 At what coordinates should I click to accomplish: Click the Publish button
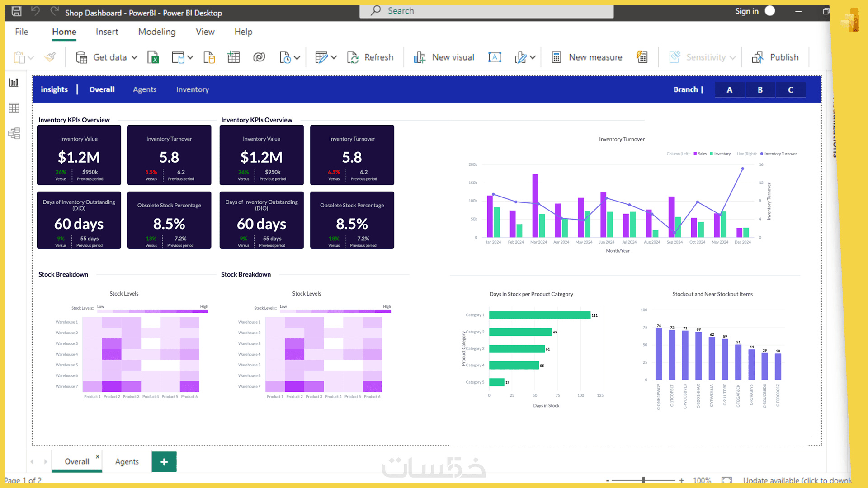tap(775, 57)
